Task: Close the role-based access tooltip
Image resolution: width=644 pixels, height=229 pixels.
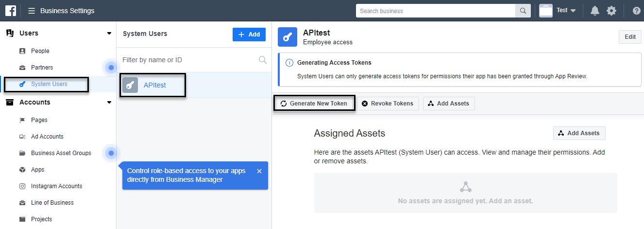Action: [x=259, y=171]
